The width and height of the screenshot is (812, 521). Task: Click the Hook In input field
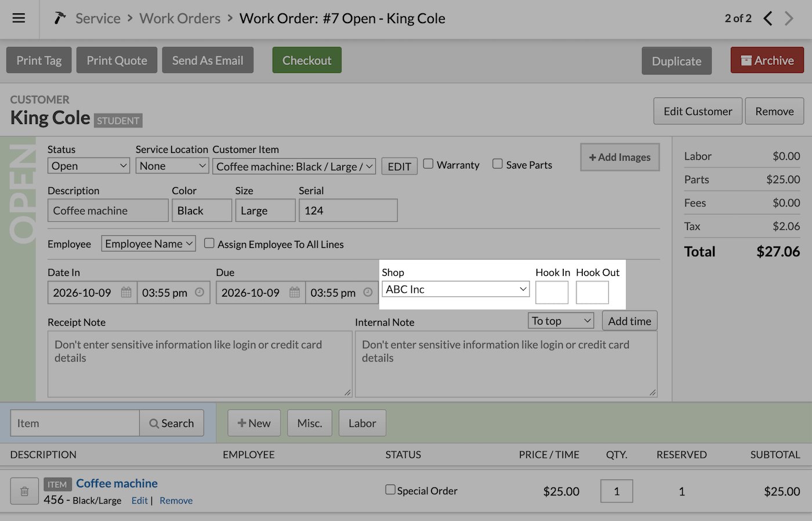pyautogui.click(x=552, y=292)
